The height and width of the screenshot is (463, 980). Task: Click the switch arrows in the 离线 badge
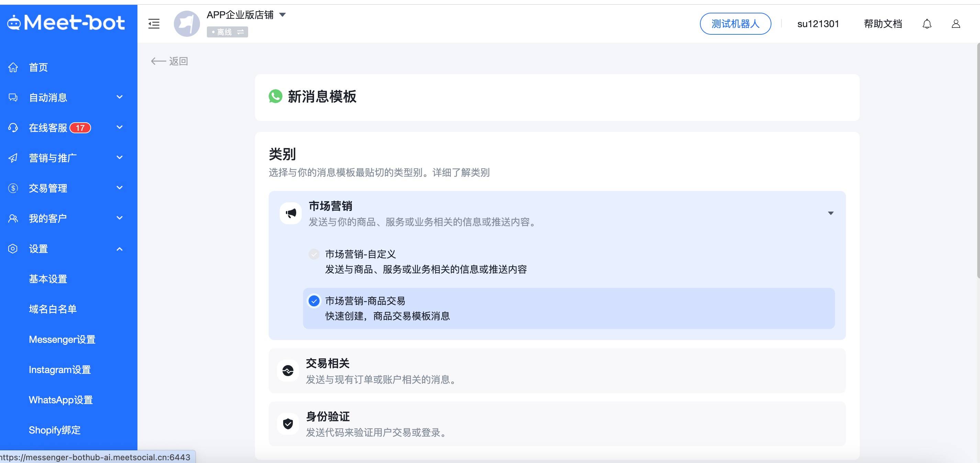(241, 32)
